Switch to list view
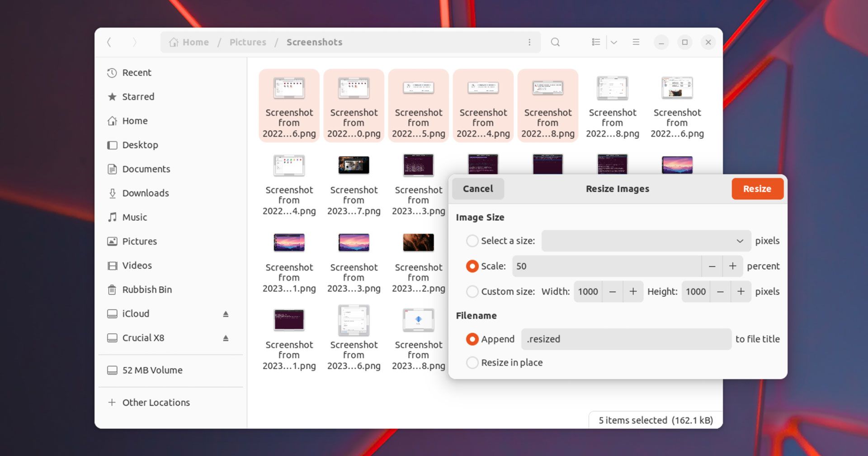The image size is (868, 456). coord(596,42)
